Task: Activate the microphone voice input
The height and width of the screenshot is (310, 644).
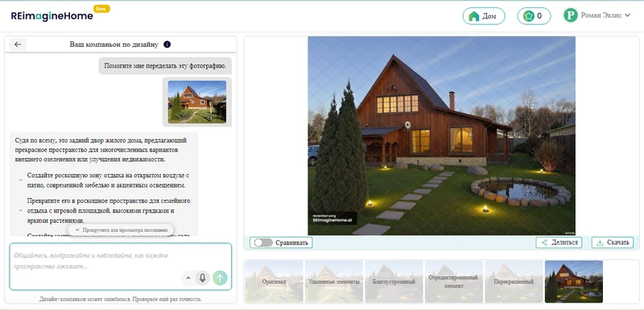Action: 203,278
